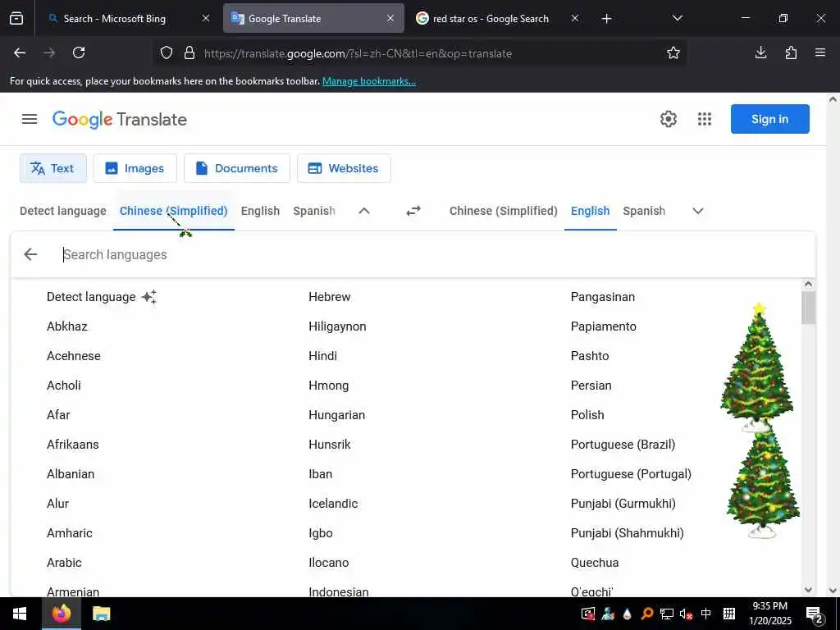Viewport: 840px width, 630px height.
Task: Click the language list scroll down arrow
Action: coord(808,589)
